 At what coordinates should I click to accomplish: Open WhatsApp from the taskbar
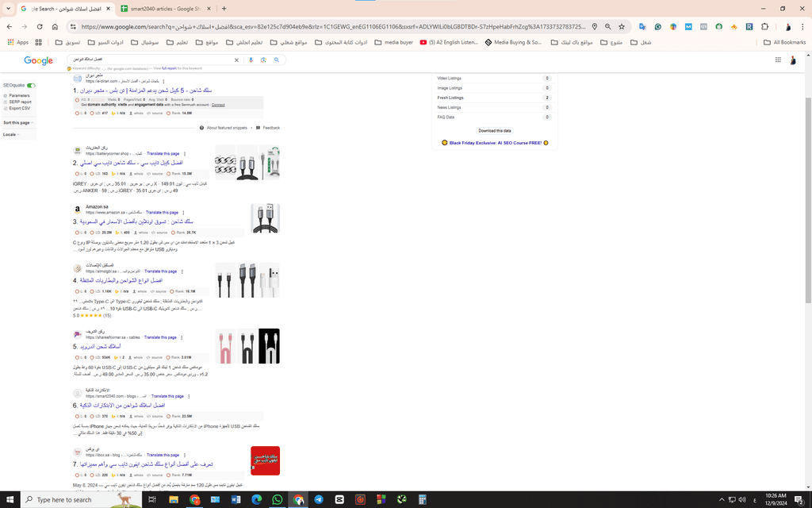277,500
